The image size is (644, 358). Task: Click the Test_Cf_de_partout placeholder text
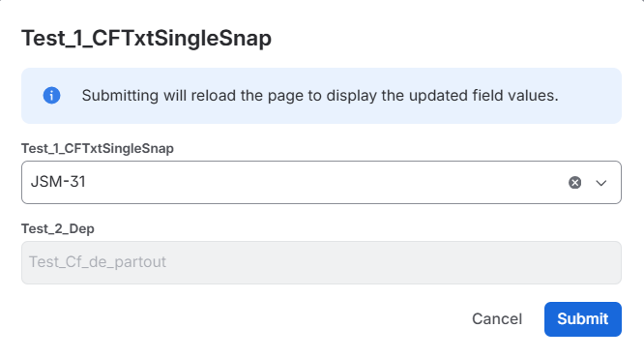(x=98, y=262)
